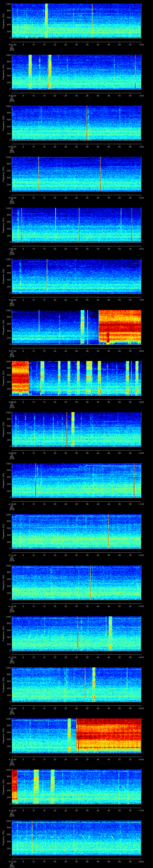Select the 4:17:00 start time label
The height and width of the screenshot is (868, 153).
[12, 861]
